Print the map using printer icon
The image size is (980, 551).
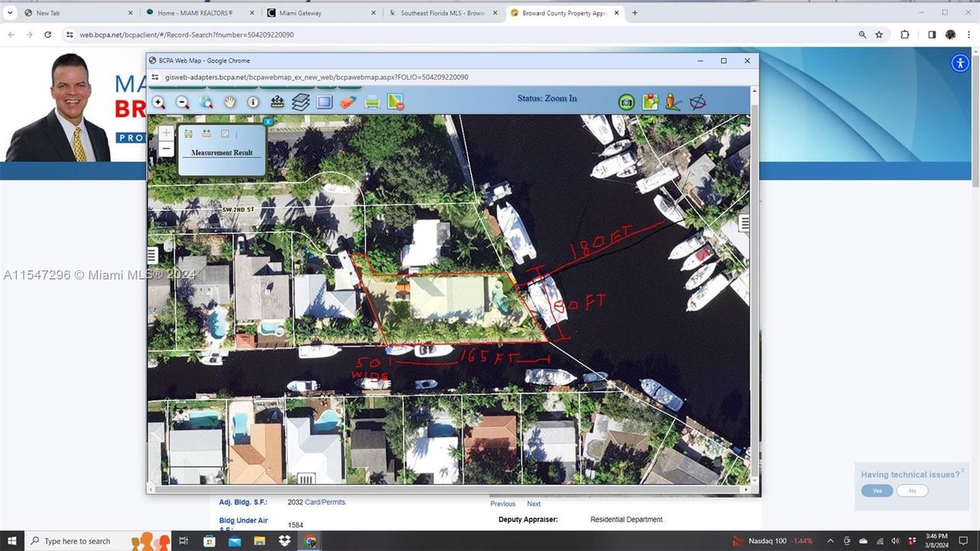pyautogui.click(x=372, y=102)
